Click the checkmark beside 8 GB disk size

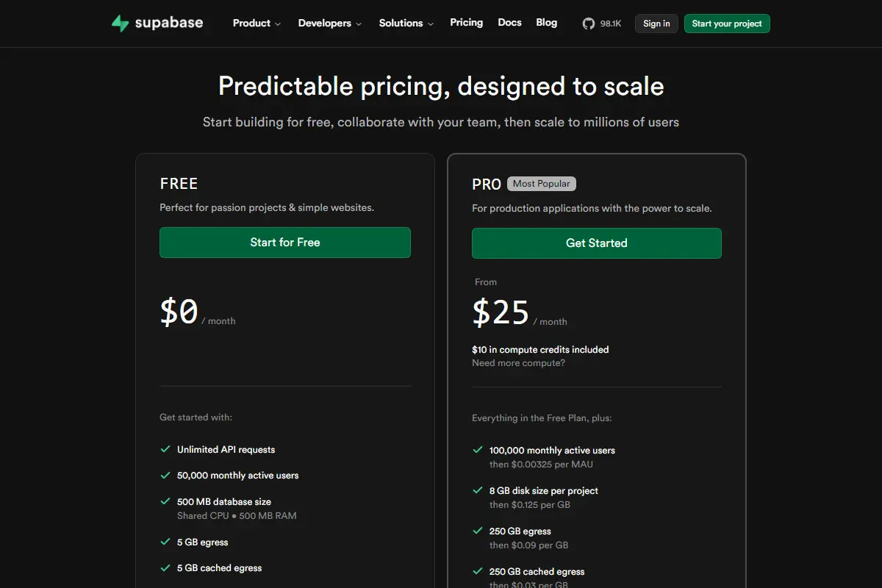tap(477, 490)
